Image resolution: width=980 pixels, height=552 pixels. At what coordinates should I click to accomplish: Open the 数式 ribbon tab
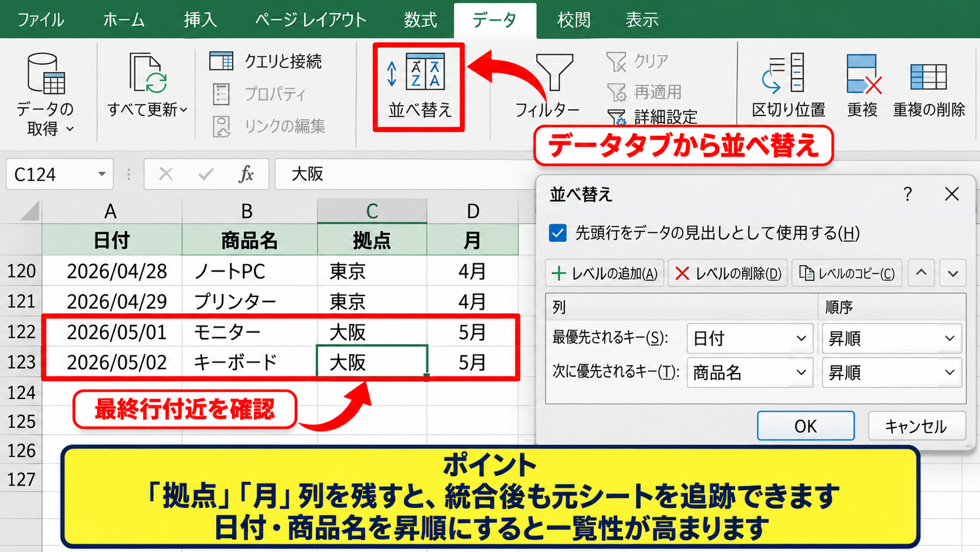(x=420, y=20)
